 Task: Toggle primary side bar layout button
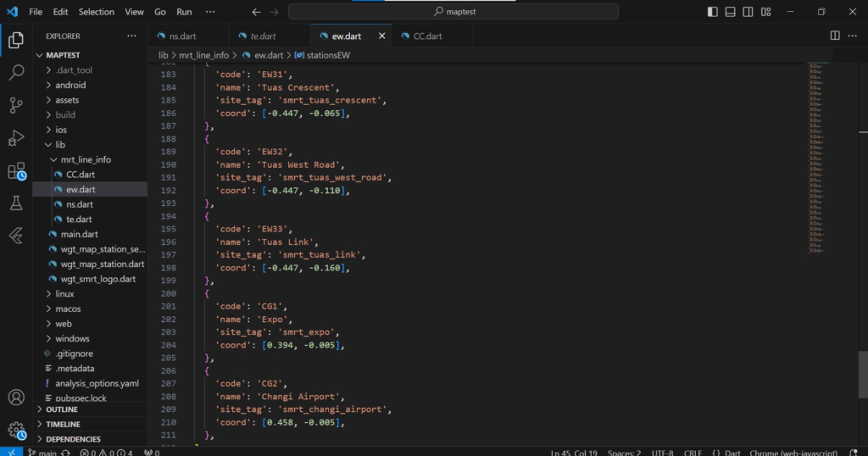[x=713, y=12]
